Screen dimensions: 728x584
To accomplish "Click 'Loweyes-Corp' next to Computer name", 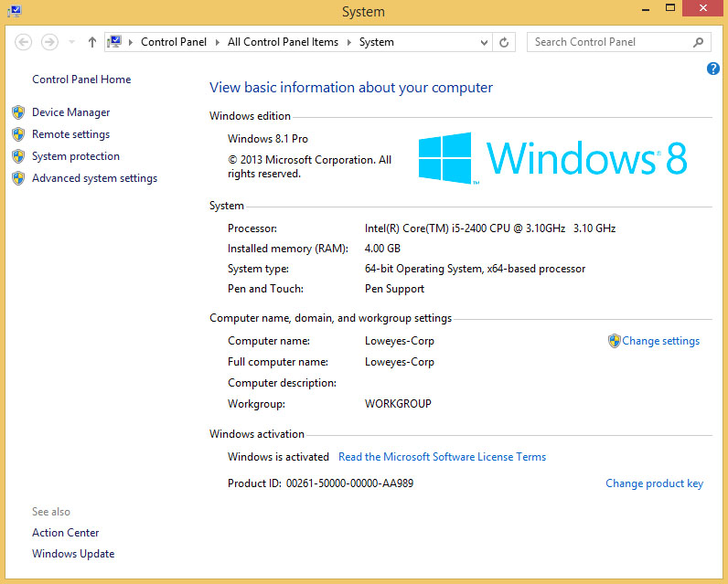I will click(x=400, y=341).
